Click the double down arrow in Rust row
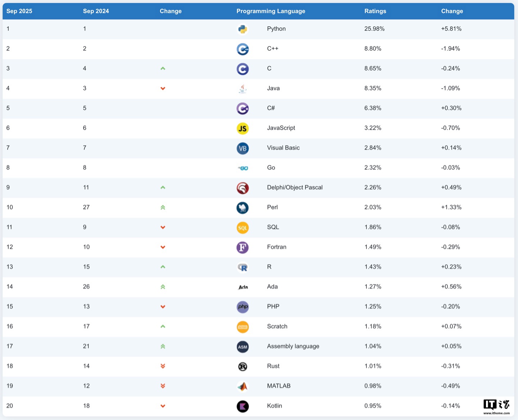Viewport: 518px width, 420px height. [163, 366]
